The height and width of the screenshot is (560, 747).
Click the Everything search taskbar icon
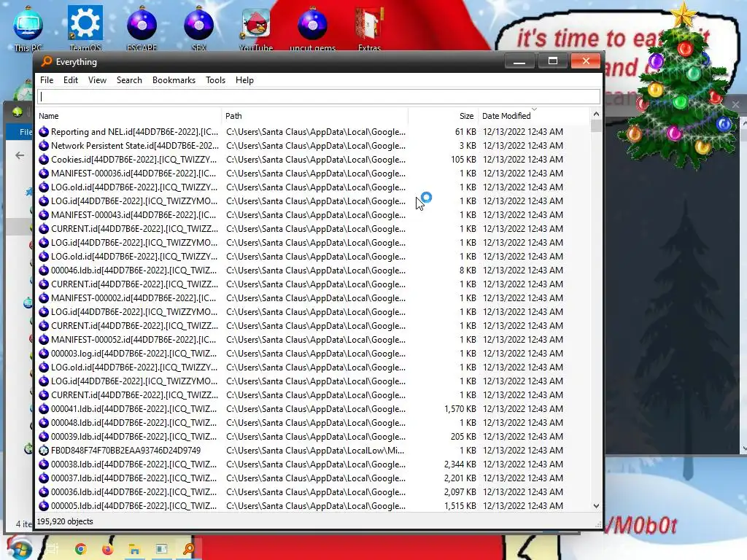[x=189, y=549]
